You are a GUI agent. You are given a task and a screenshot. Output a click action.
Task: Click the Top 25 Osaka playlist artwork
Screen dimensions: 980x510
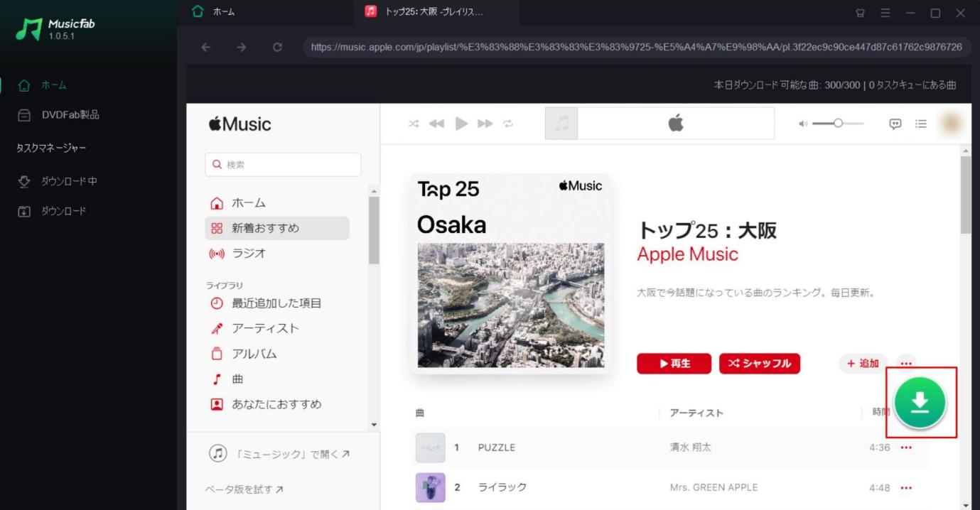pyautogui.click(x=511, y=273)
